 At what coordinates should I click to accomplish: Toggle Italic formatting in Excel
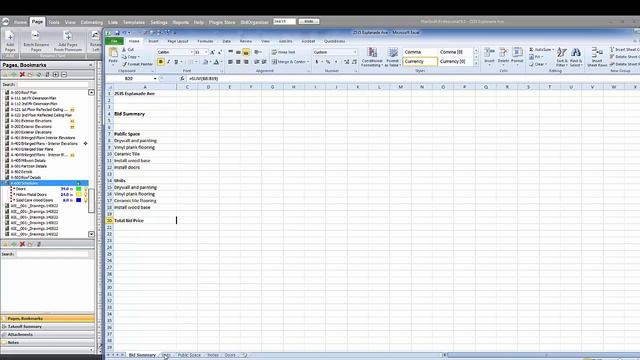(168, 62)
